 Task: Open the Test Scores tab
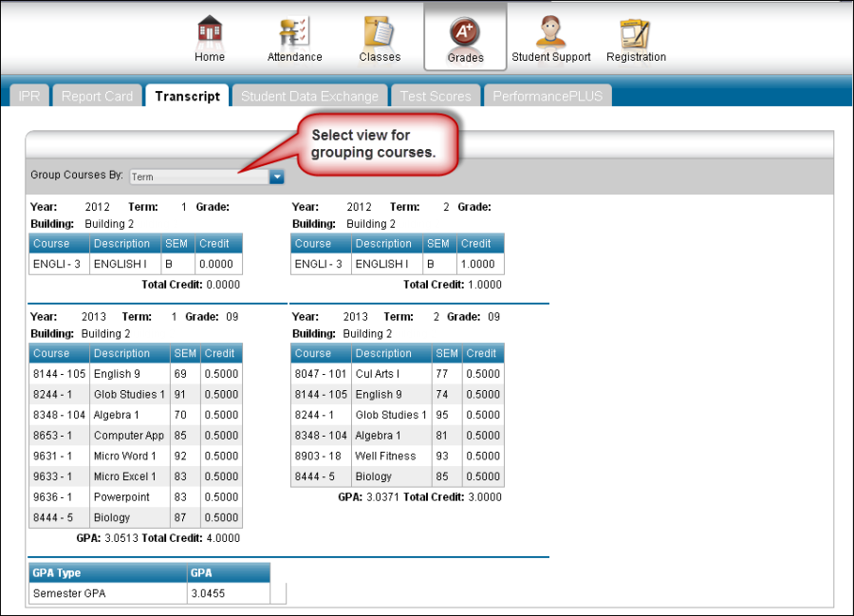436,96
